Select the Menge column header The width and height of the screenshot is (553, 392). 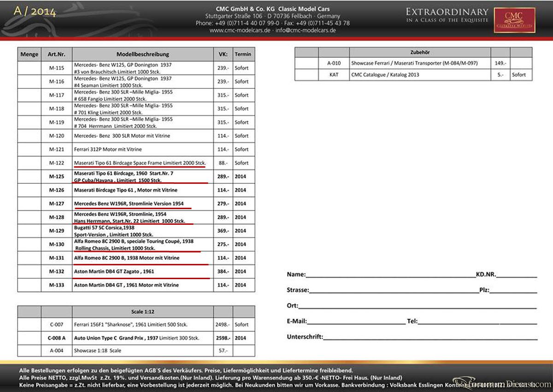(x=29, y=54)
